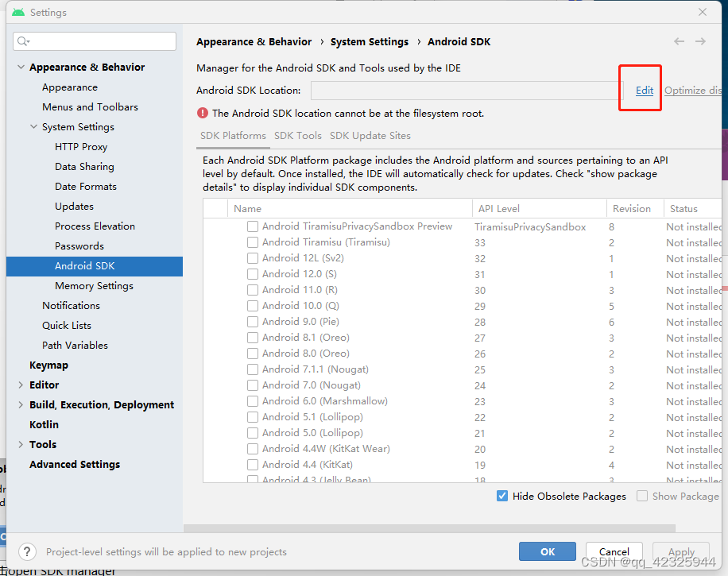Check Android 10.0 (Q) checkbox
728x576 pixels.
(253, 305)
